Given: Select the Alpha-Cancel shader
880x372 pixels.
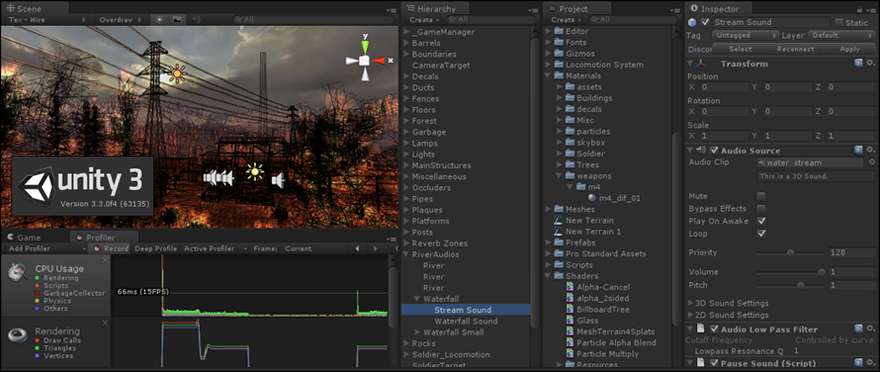Looking at the screenshot, I should click(x=603, y=287).
